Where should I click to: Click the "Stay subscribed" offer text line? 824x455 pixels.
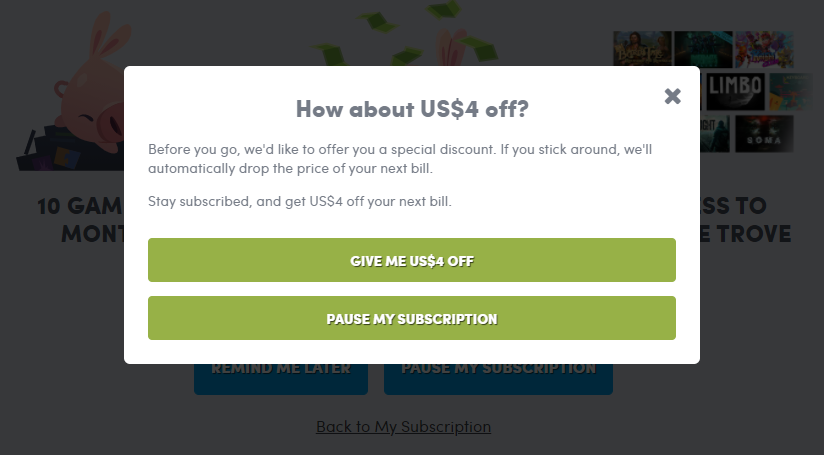click(300, 201)
